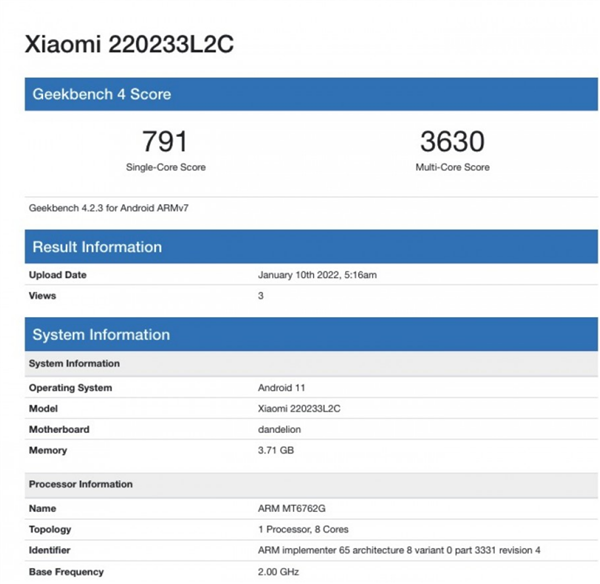600x584 pixels.
Task: Select the multi-core score 3630
Action: pyautogui.click(x=452, y=141)
